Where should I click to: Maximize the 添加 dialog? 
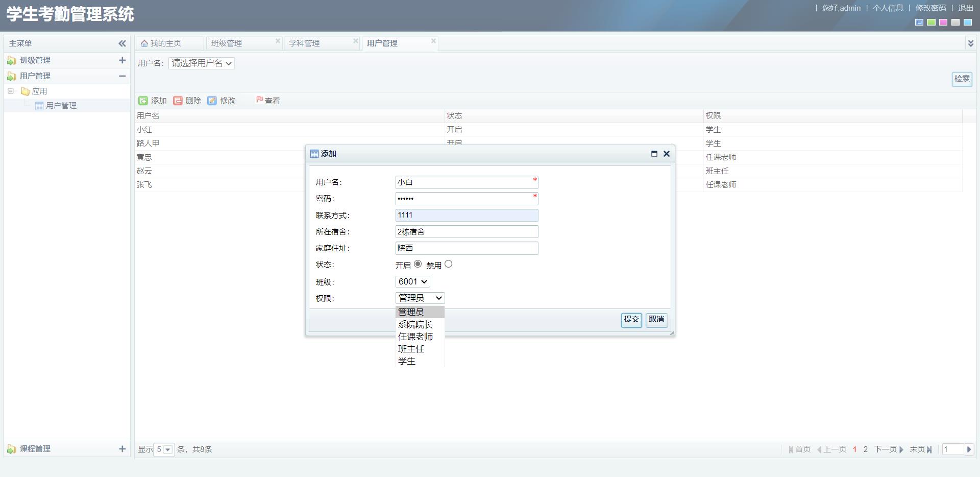[654, 154]
